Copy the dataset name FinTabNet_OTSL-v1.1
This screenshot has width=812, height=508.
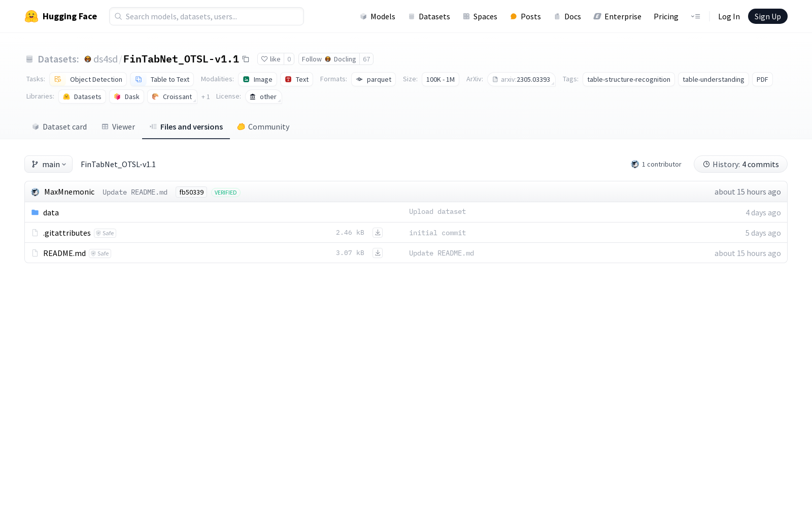(x=246, y=59)
